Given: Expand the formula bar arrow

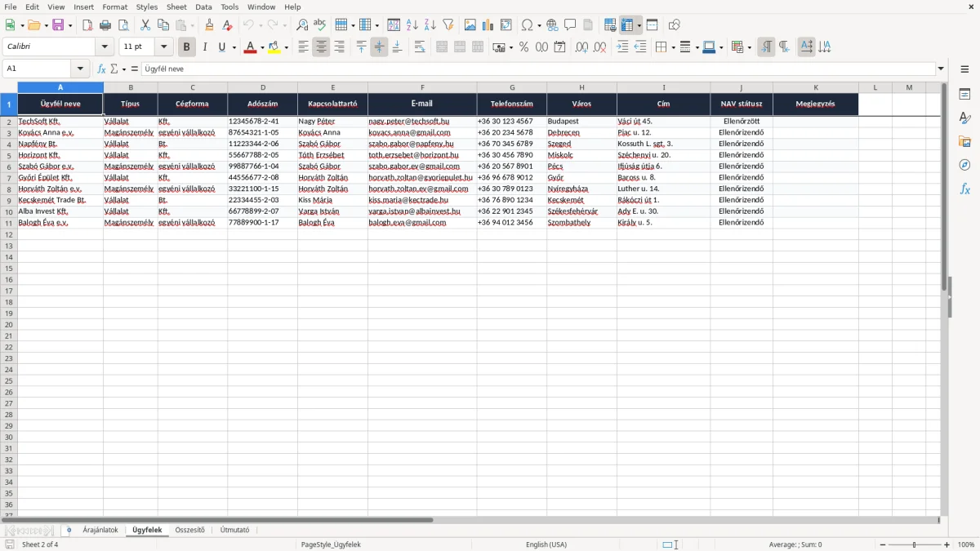Looking at the screenshot, I should tap(942, 69).
